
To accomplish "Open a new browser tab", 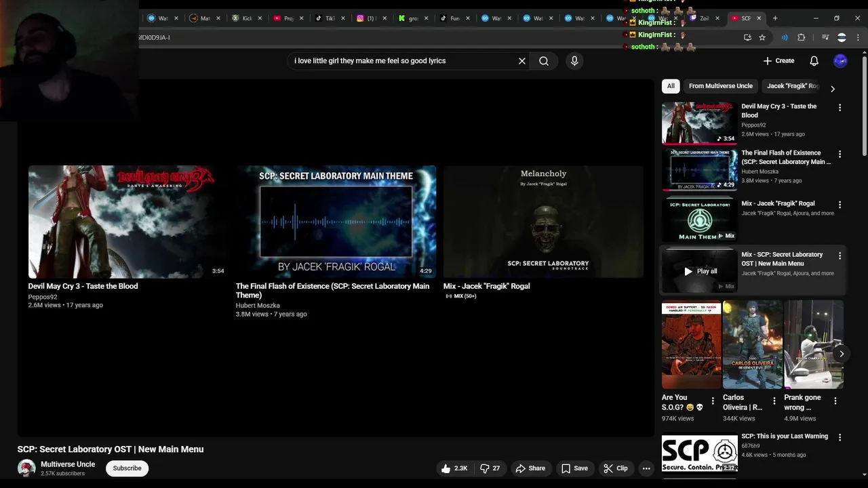I will pos(775,18).
